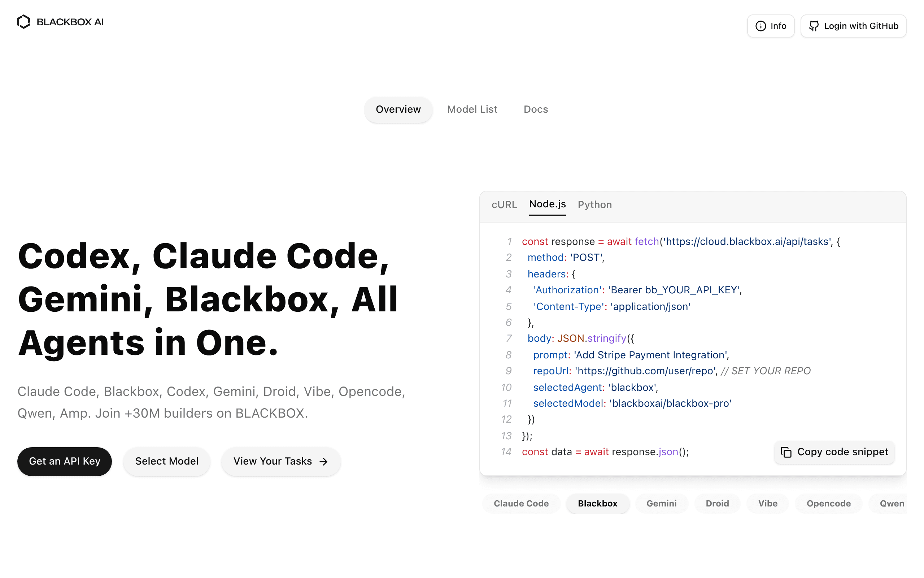Click the Select Model button
The width and height of the screenshot is (924, 578).
tap(166, 461)
